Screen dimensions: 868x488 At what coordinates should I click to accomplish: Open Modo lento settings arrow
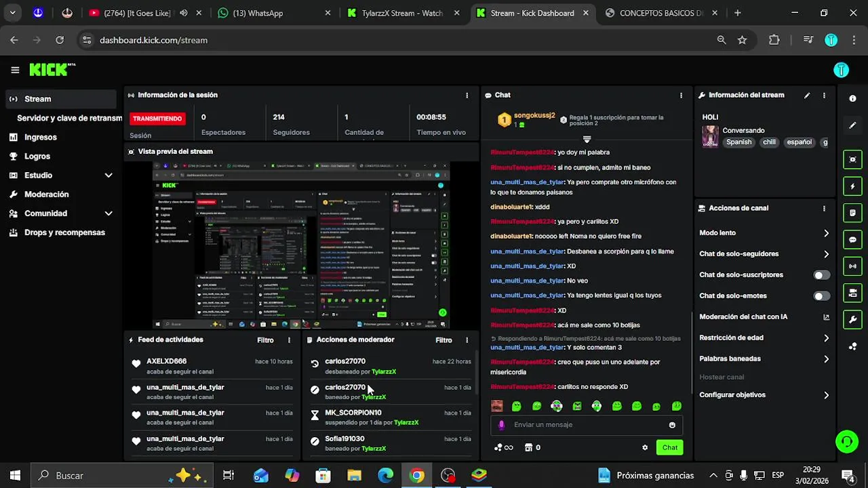826,233
